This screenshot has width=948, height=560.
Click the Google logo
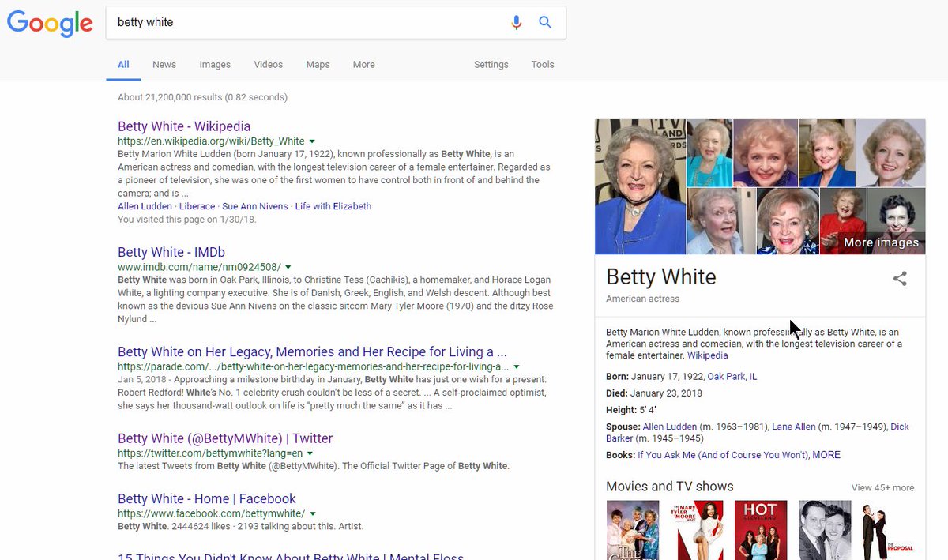coord(50,24)
